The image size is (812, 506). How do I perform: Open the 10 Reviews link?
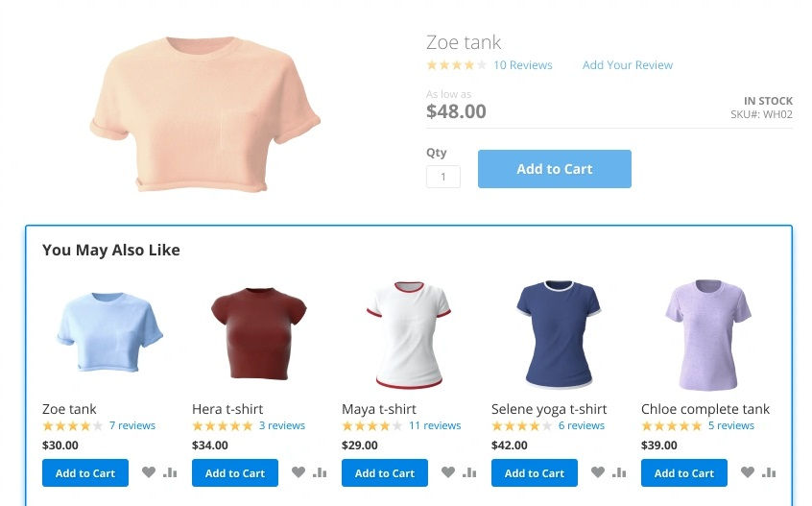click(522, 65)
